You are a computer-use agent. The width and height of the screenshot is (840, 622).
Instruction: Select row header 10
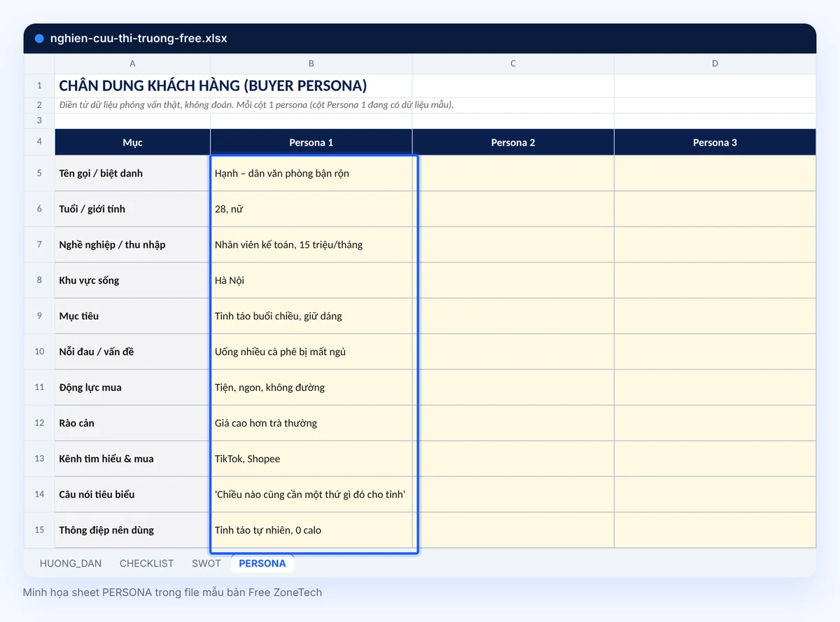point(39,352)
